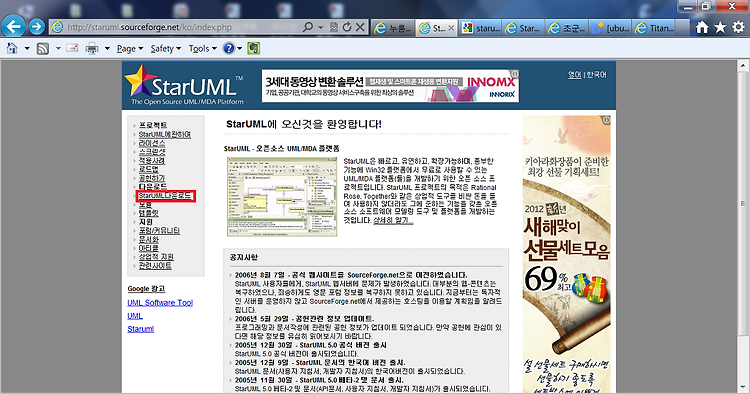Image resolution: width=750 pixels, height=394 pixels.
Task: Open the 관련사이트 sidebar link
Action: pyautogui.click(x=155, y=266)
